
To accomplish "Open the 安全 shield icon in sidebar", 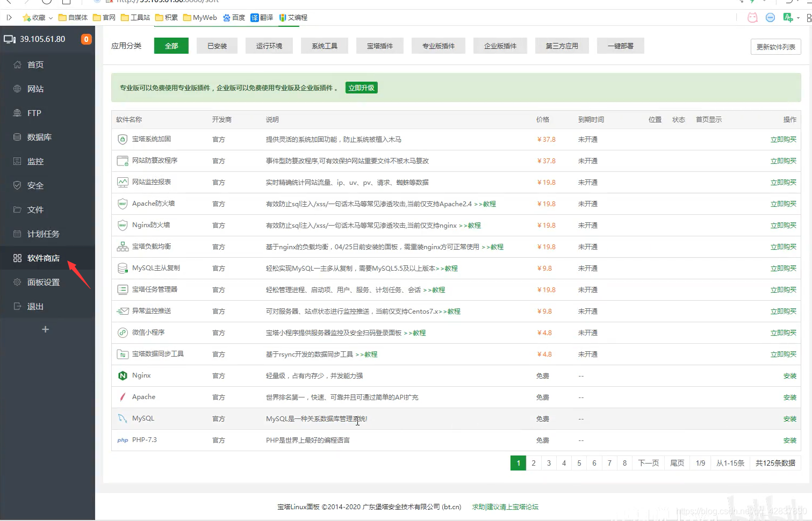I will [x=17, y=185].
